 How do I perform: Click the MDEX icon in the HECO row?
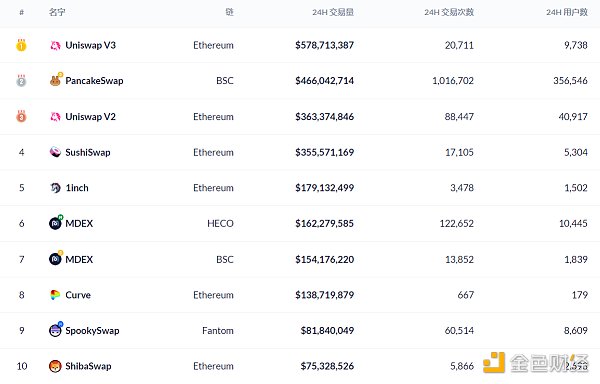click(55, 223)
